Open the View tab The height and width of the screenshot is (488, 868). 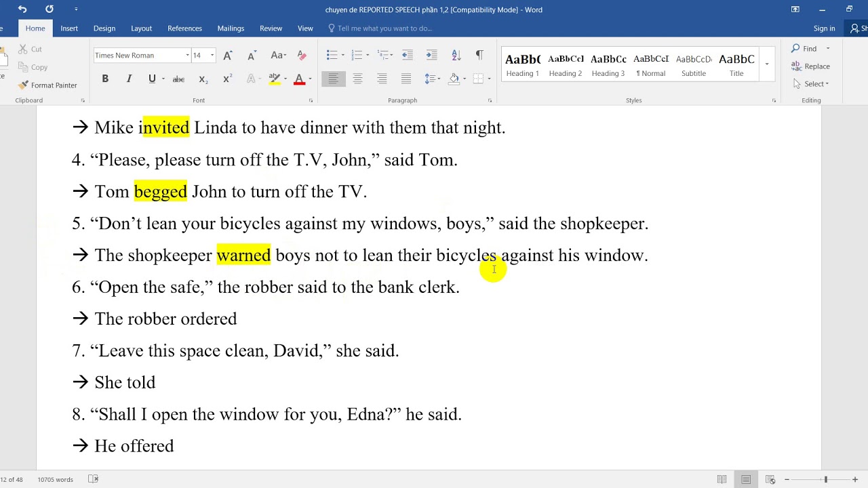[305, 28]
